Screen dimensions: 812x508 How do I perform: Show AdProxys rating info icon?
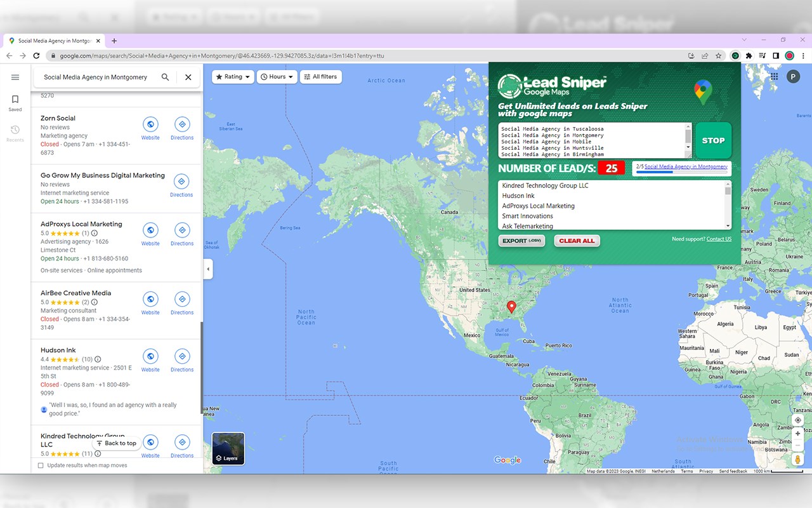coord(95,233)
